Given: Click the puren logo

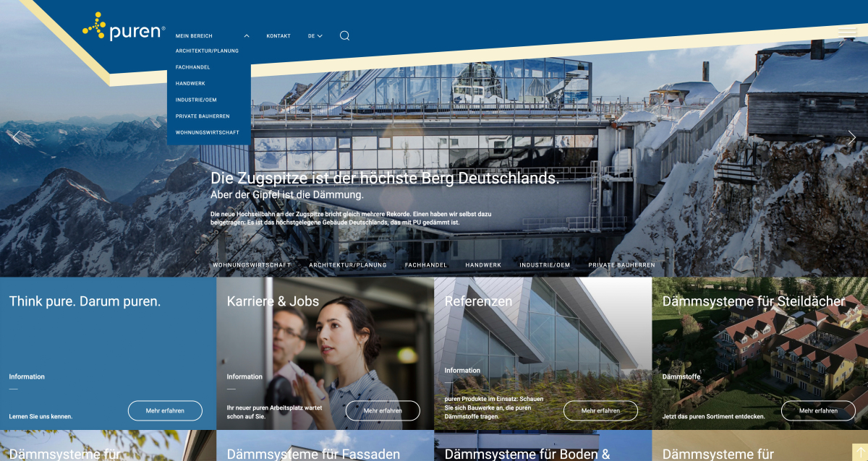Looking at the screenshot, I should [124, 27].
